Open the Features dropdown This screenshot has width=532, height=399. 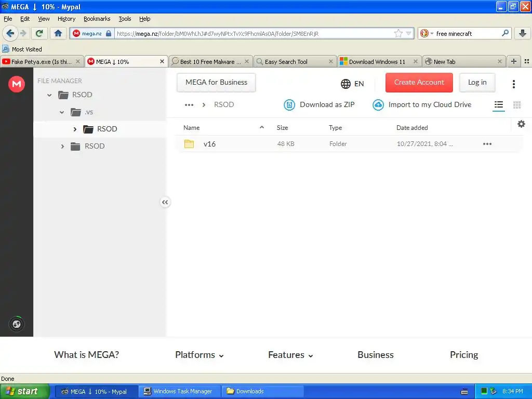pyautogui.click(x=290, y=355)
